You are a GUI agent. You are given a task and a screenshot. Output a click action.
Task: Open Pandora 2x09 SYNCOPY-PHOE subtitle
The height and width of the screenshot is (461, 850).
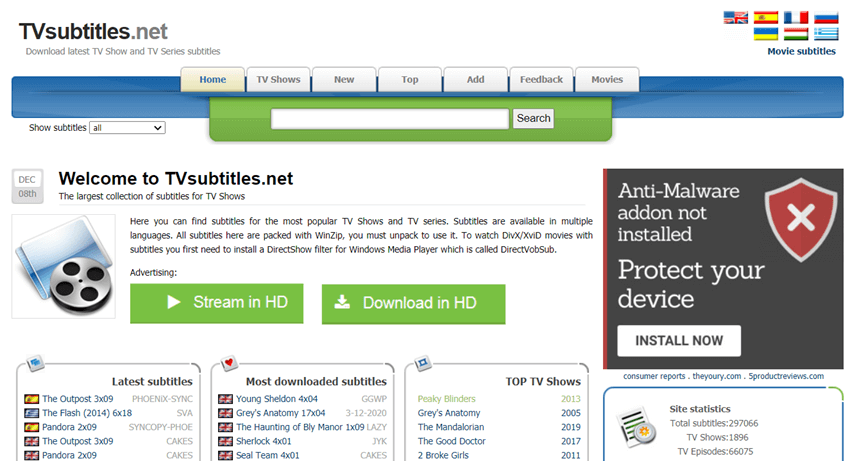(69, 427)
